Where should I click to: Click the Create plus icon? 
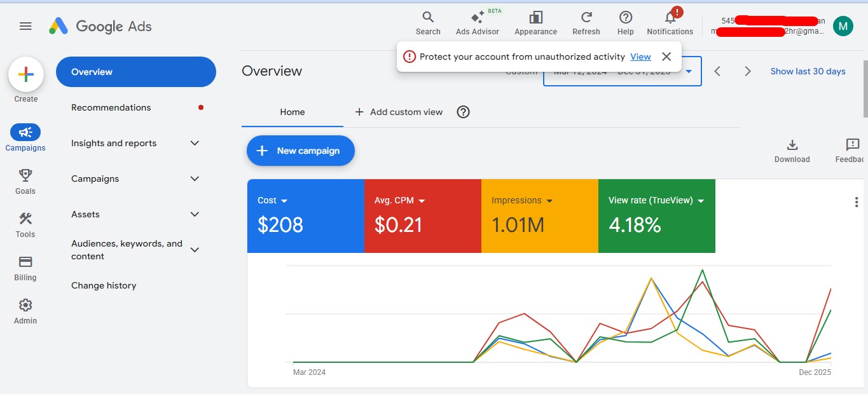(25, 74)
